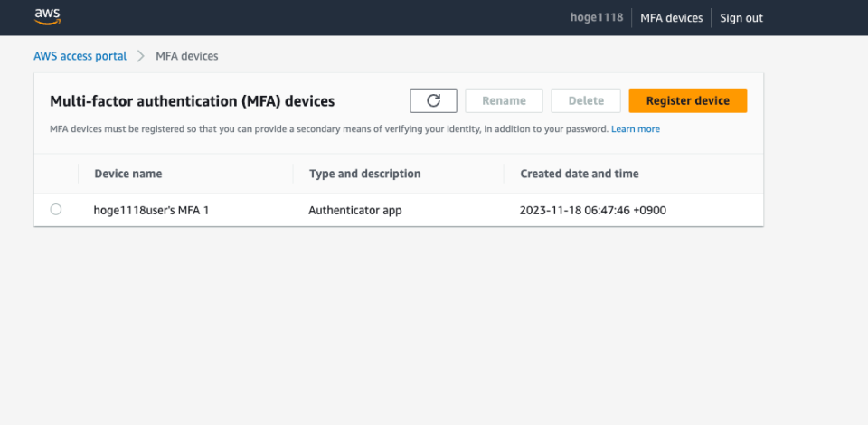Open MFA devices from the top navigation
868x425 pixels.
[x=672, y=18]
